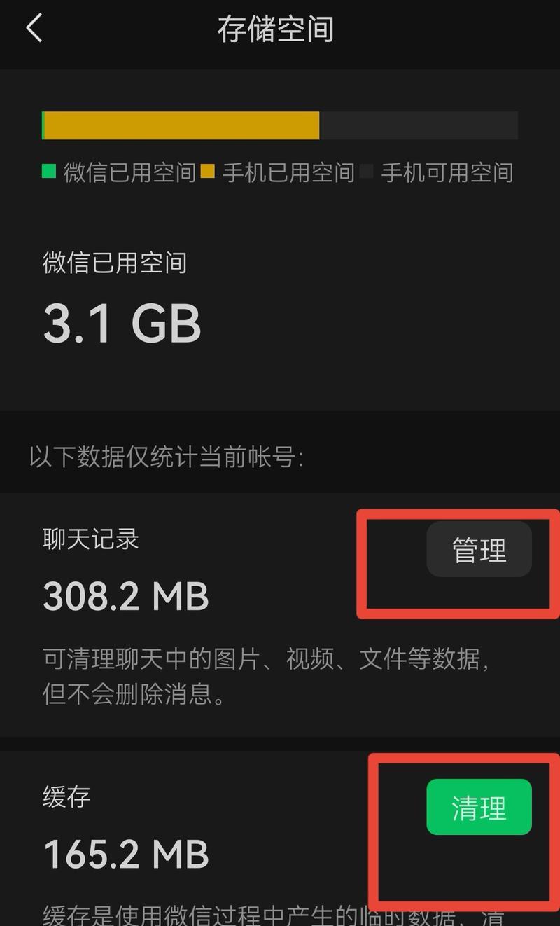560x926 pixels.
Task: Click the dark 手机可用空间 legend square
Action: [x=366, y=171]
